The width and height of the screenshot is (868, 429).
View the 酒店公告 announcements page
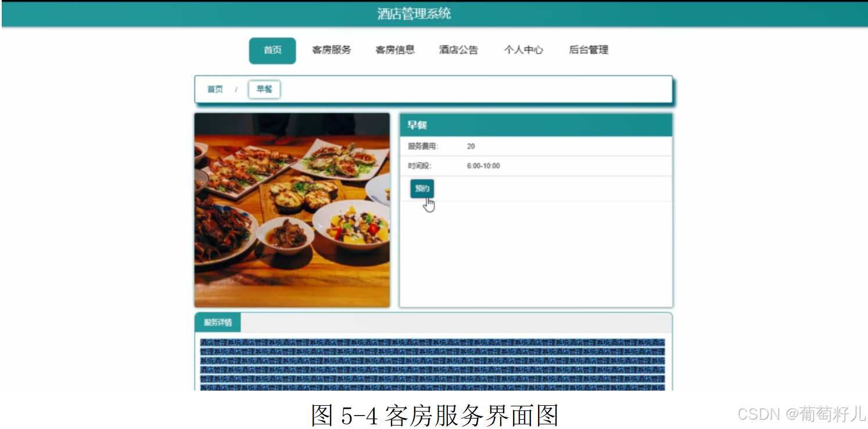point(458,49)
